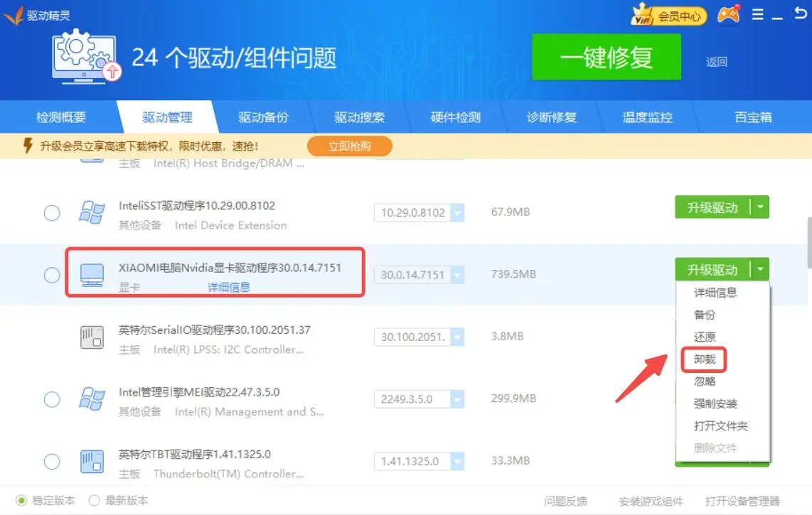Click the Windows icon beside InteliSST driver
This screenshot has height=515, width=812.
(x=92, y=212)
